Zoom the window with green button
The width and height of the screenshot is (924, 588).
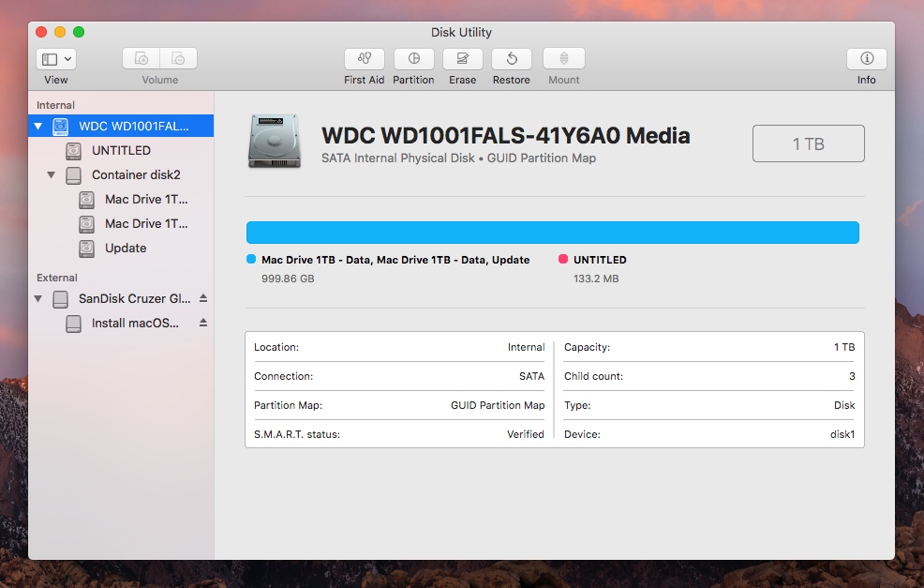79,32
